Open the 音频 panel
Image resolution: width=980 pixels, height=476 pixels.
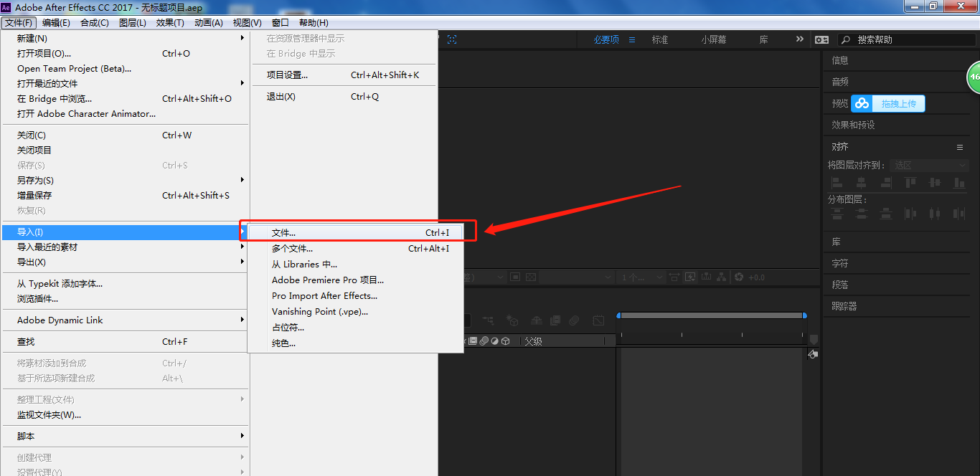tap(840, 82)
